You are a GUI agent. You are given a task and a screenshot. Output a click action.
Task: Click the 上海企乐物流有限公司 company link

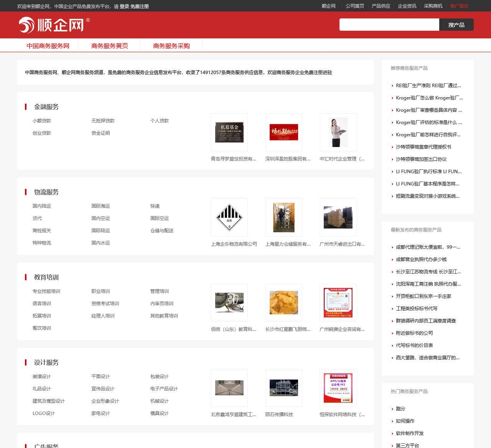(x=234, y=244)
